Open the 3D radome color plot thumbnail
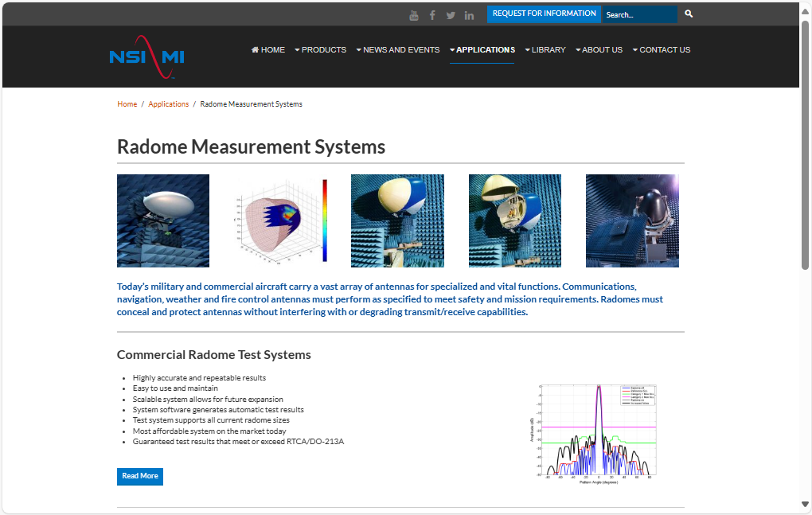Viewport: 812px width, 515px height. tap(280, 220)
